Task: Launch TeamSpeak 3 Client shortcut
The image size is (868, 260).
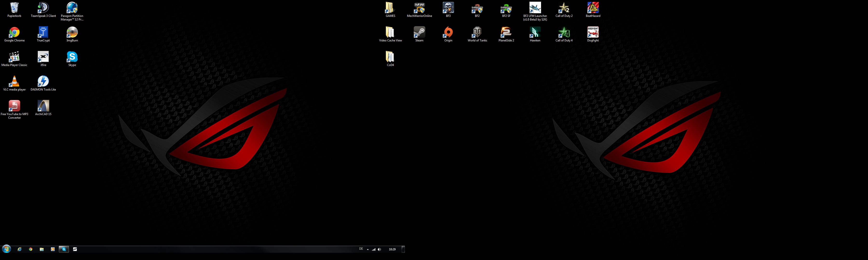Action: pyautogui.click(x=43, y=9)
